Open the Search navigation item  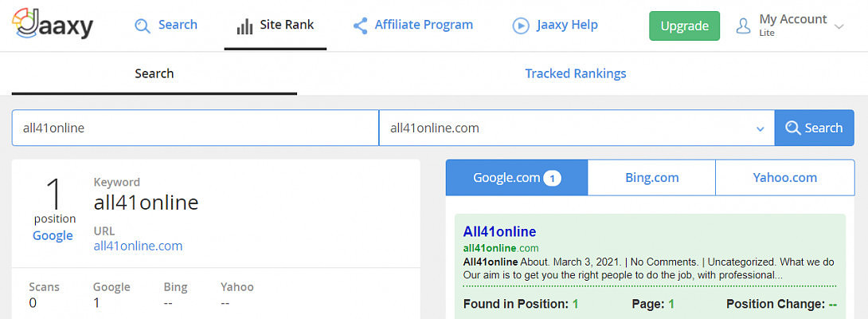coord(166,26)
